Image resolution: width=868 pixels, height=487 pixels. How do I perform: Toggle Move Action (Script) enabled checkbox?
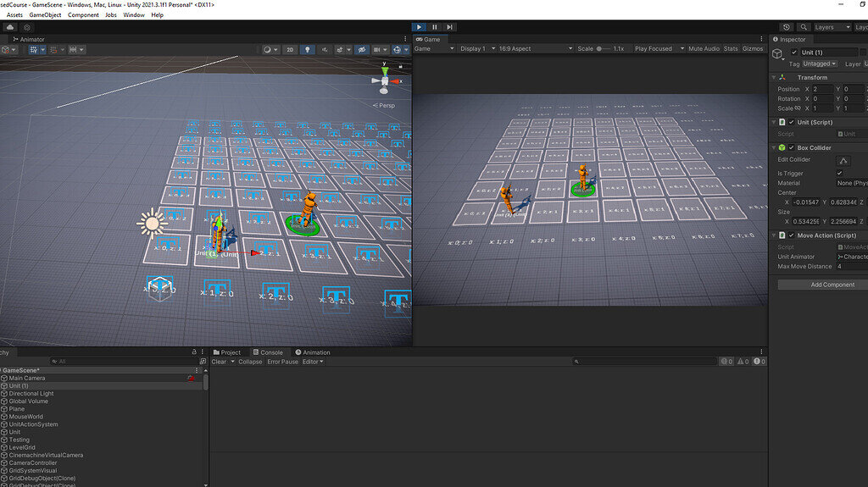click(791, 235)
